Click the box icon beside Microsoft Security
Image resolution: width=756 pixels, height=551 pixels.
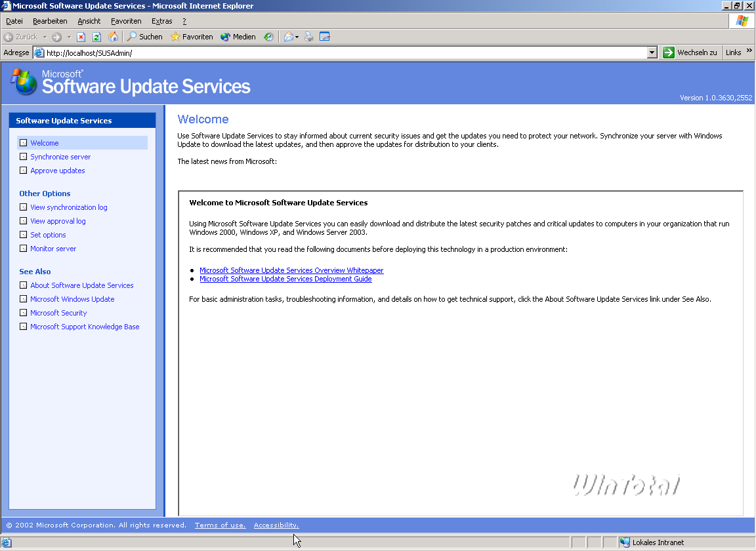pyautogui.click(x=23, y=313)
